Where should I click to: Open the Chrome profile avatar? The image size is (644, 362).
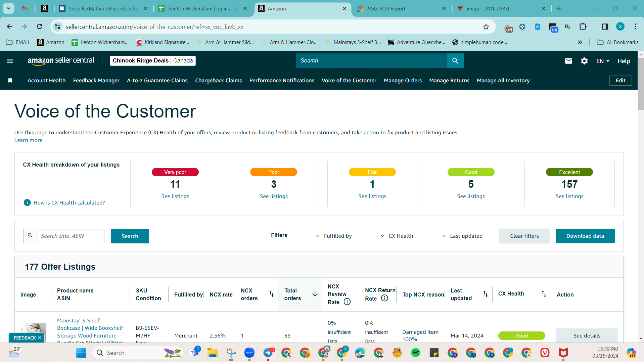click(x=620, y=27)
